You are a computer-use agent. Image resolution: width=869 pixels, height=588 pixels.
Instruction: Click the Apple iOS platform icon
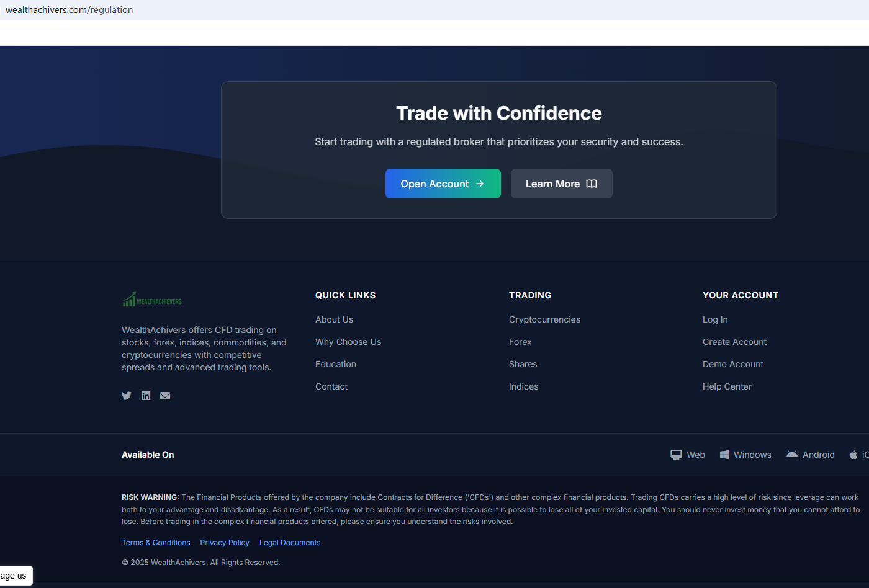pos(854,455)
